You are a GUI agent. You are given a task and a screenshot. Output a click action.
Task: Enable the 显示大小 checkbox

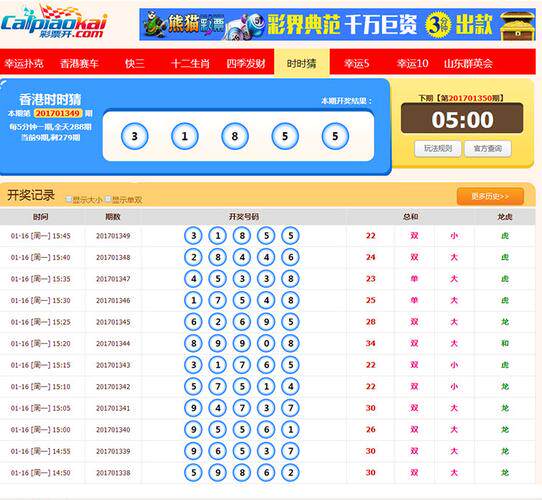click(x=69, y=199)
